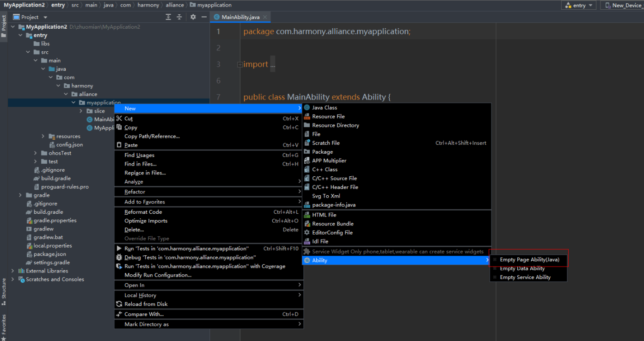Select proguard-rules.pro file
This screenshot has width=644, height=341.
[65, 187]
